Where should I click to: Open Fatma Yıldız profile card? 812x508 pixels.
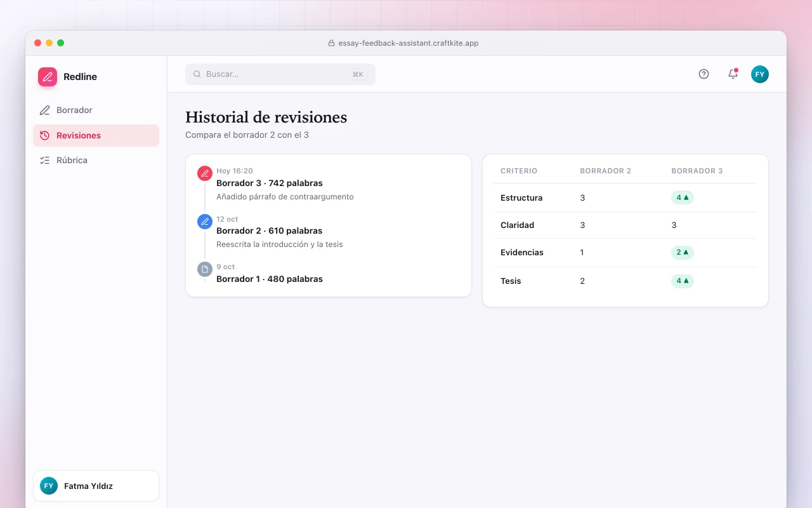96,486
